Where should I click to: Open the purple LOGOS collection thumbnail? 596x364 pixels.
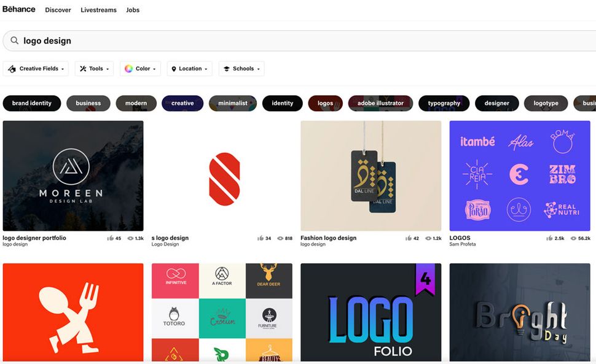pos(520,176)
